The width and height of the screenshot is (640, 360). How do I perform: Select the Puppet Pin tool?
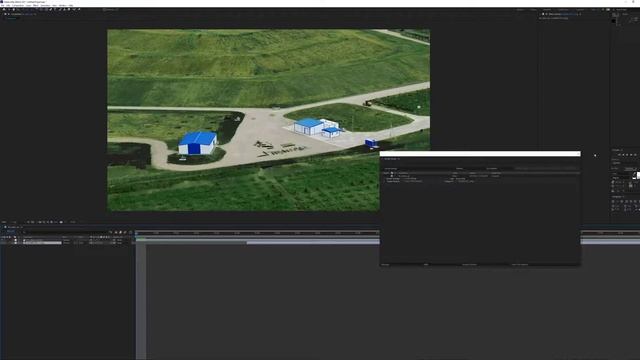pos(79,9)
